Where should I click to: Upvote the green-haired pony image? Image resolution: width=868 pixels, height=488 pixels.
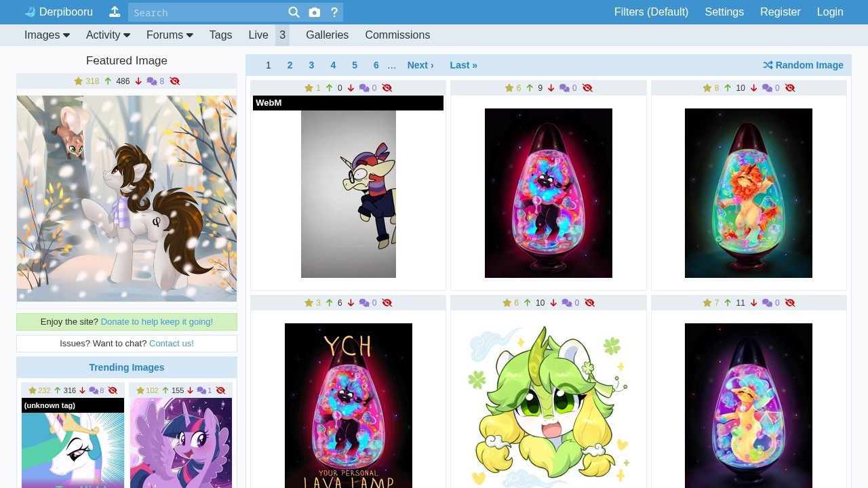pos(527,303)
